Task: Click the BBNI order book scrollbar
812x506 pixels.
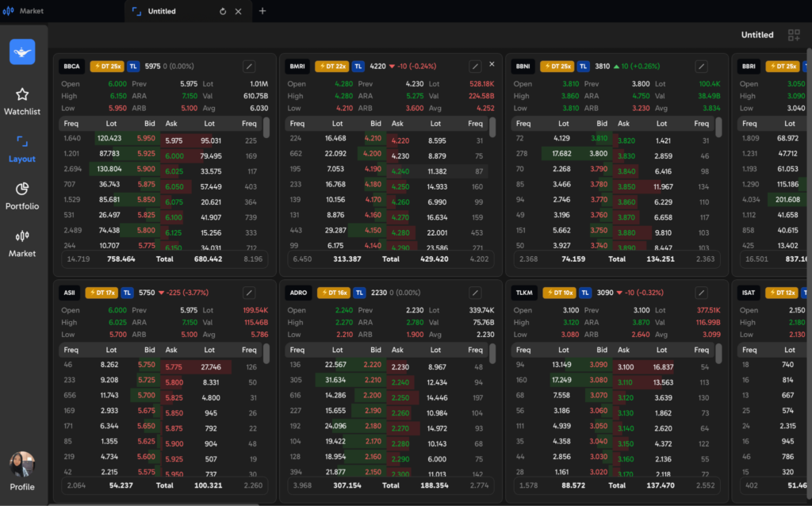Action: (718, 128)
